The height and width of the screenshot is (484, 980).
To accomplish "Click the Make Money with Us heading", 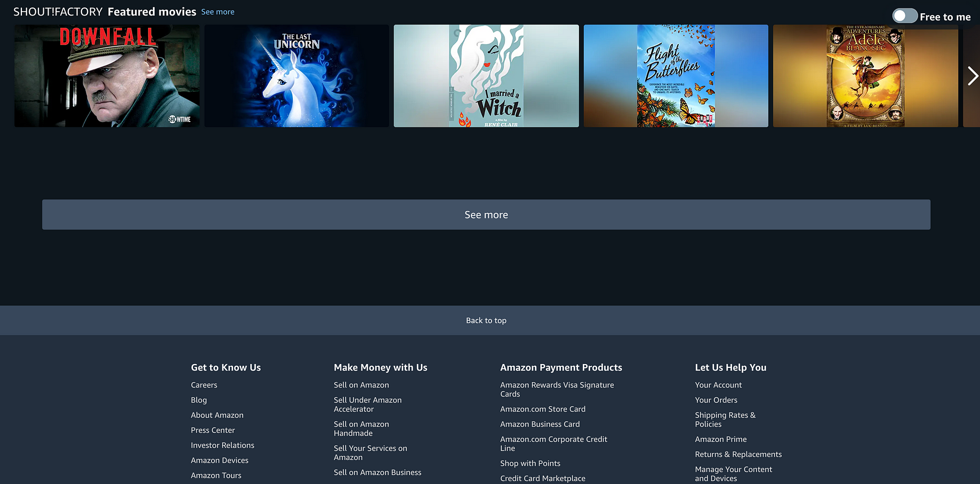I will click(x=381, y=367).
